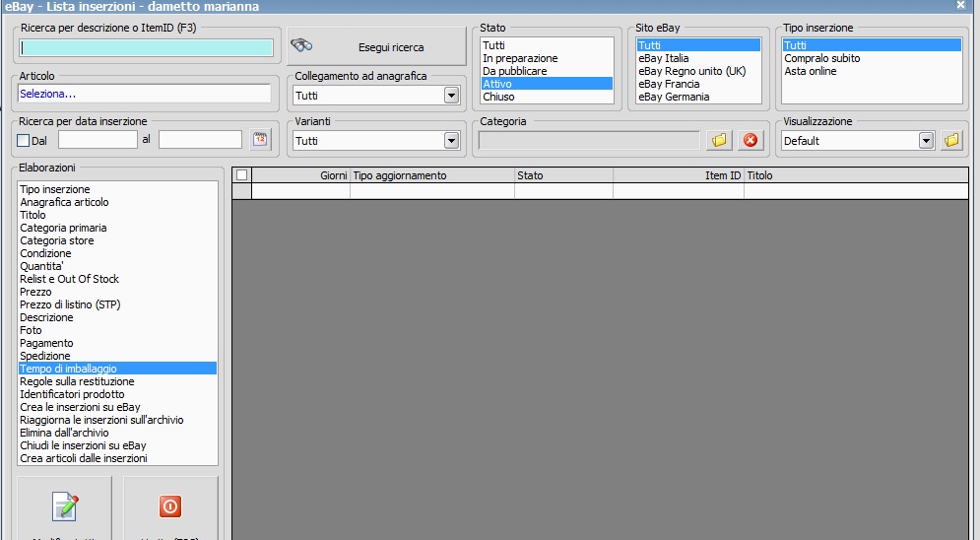The width and height of the screenshot is (980, 540).
Task: Close the Lista inserzioni window
Action: (x=960, y=5)
